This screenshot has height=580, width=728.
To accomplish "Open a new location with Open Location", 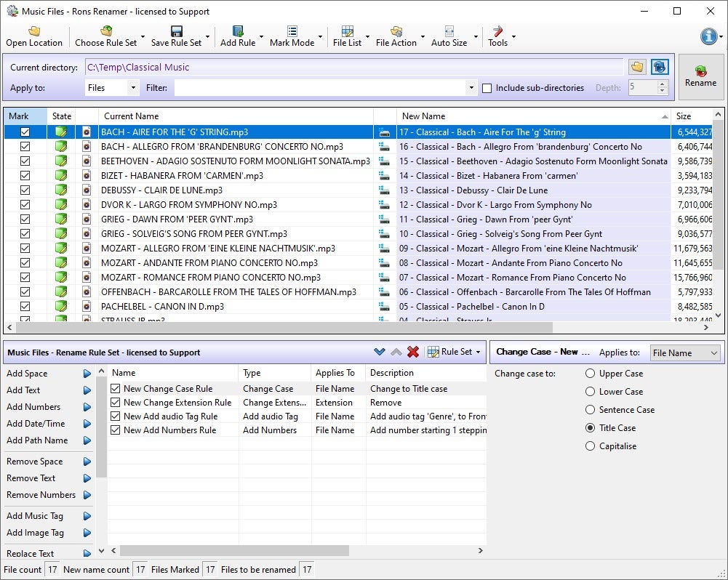I will [x=33, y=35].
